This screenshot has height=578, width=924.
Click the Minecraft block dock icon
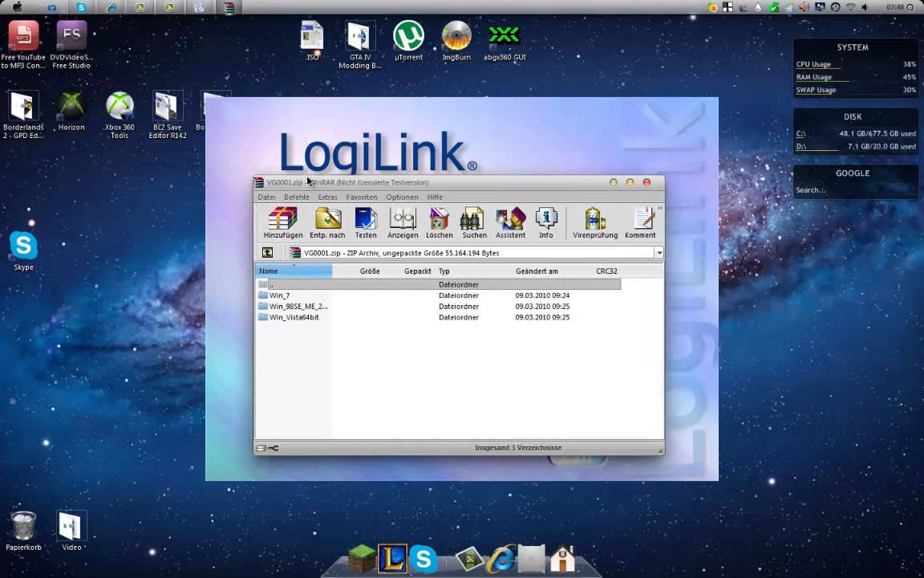click(361, 558)
